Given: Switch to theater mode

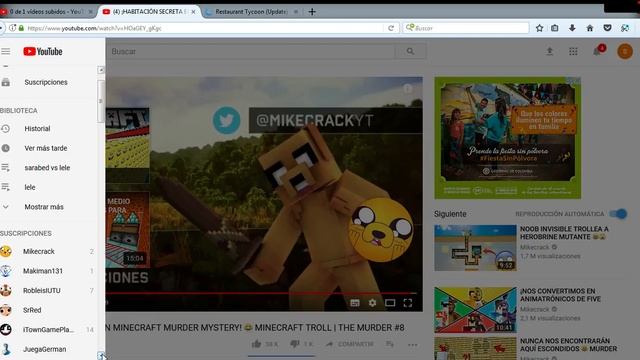Looking at the screenshot, I should [x=390, y=303].
